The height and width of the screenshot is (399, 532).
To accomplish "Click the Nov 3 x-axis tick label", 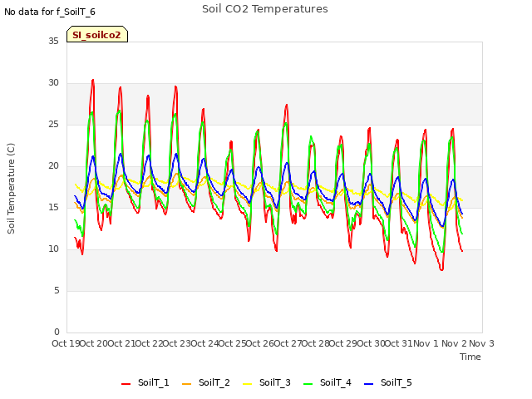I will pyautogui.click(x=481, y=343).
